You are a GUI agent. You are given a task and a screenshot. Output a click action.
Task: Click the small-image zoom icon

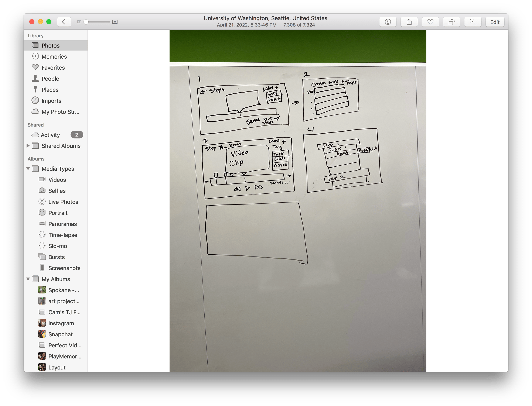tap(79, 22)
